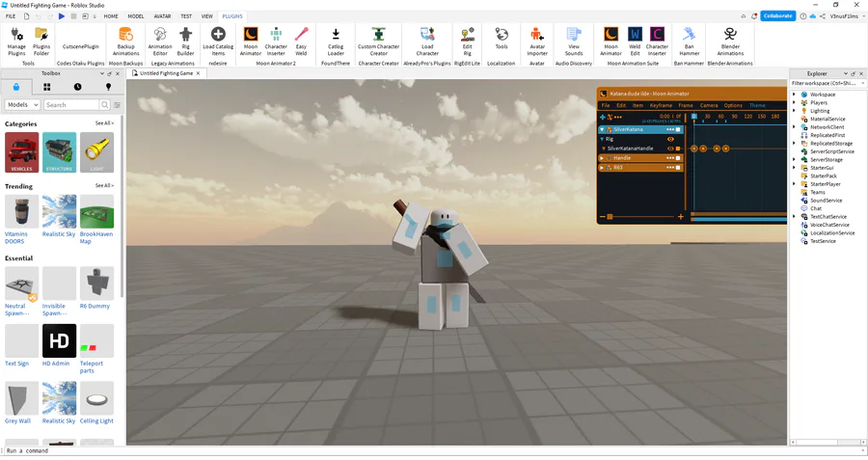Click Character Inserter in Moon Animator 2 group
Viewport: 868px width, 460px height.
coord(276,41)
